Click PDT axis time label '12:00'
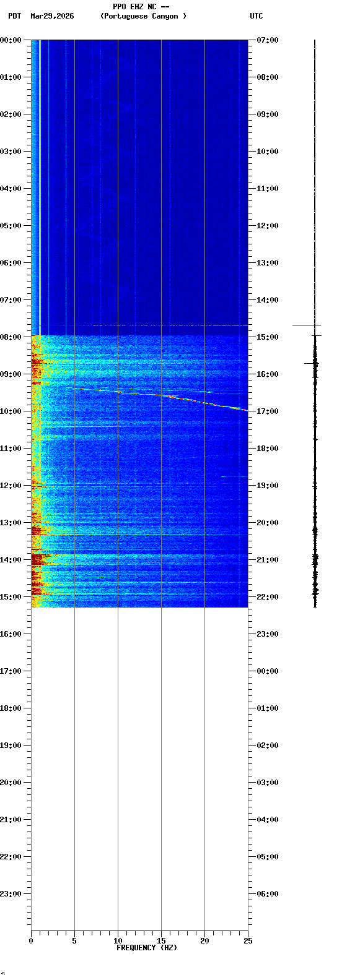 11,486
